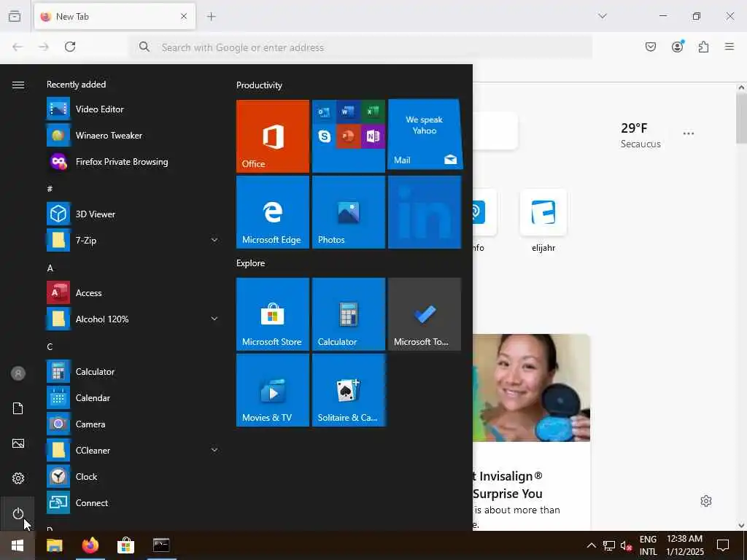Open Settings gear in Start sidebar
747x560 pixels.
point(18,478)
